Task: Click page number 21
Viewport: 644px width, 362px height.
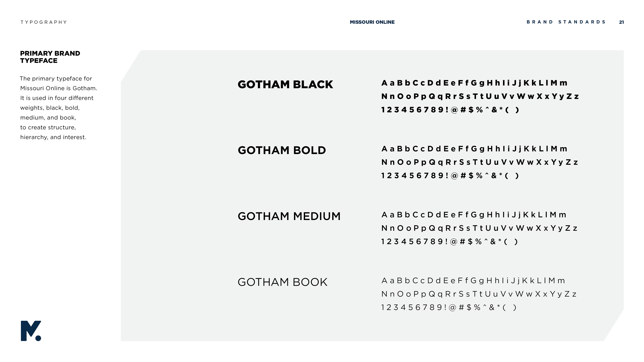Action: 622,22
